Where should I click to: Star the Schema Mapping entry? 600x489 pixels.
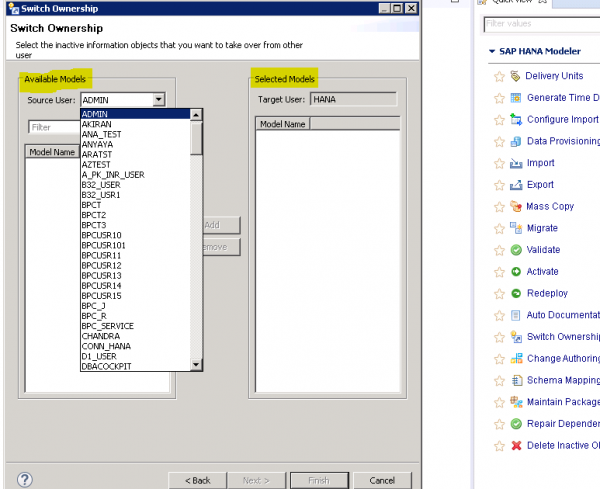point(499,381)
